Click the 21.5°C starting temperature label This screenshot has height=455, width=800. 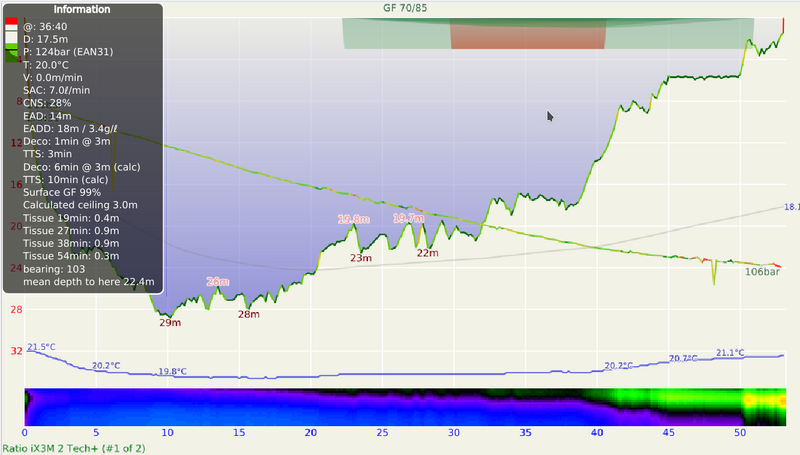click(x=41, y=348)
